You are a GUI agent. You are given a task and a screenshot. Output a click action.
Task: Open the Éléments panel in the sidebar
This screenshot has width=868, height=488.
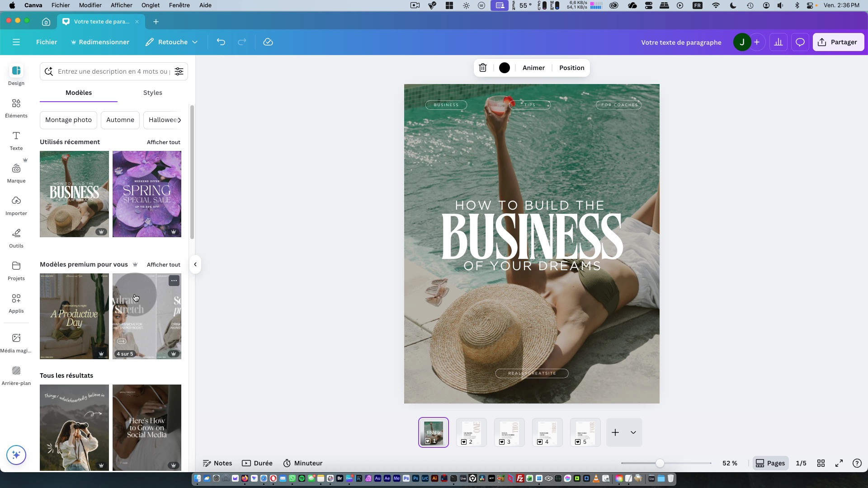pyautogui.click(x=16, y=108)
